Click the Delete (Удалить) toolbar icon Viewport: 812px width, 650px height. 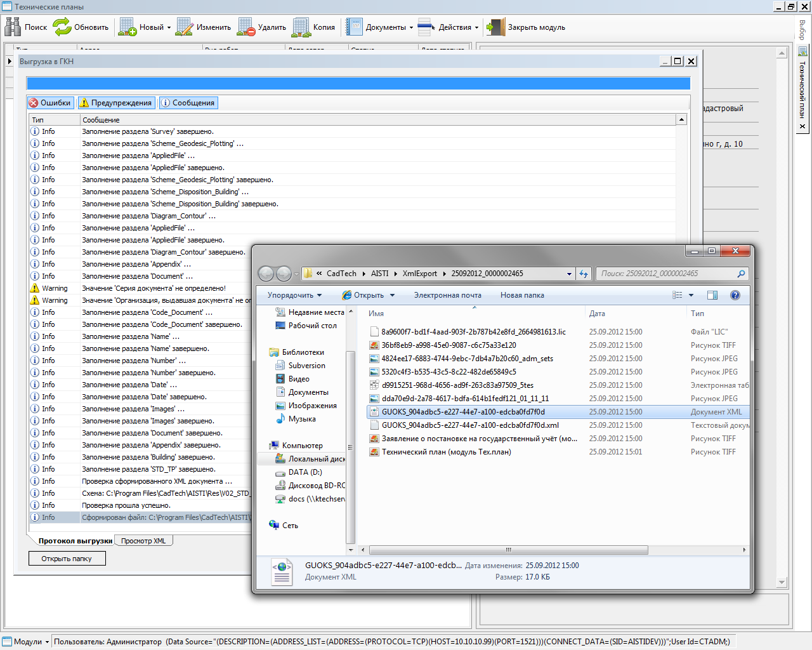click(x=246, y=27)
